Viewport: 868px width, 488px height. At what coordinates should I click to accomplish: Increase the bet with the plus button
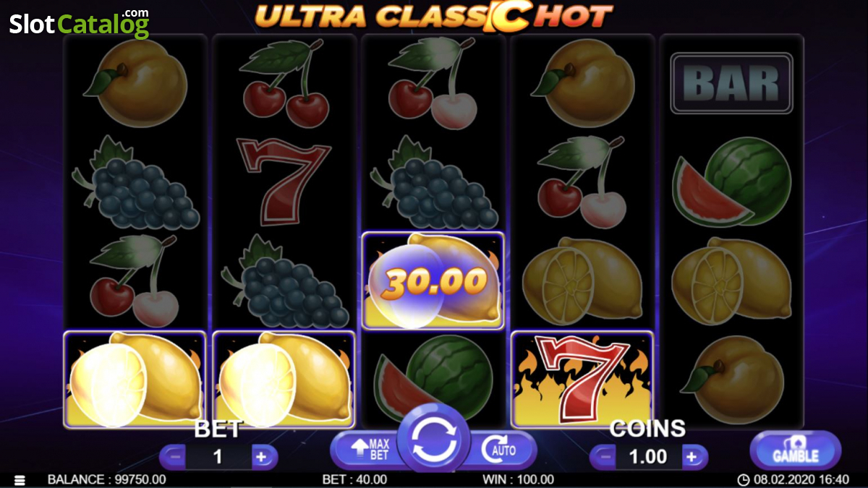tap(263, 457)
